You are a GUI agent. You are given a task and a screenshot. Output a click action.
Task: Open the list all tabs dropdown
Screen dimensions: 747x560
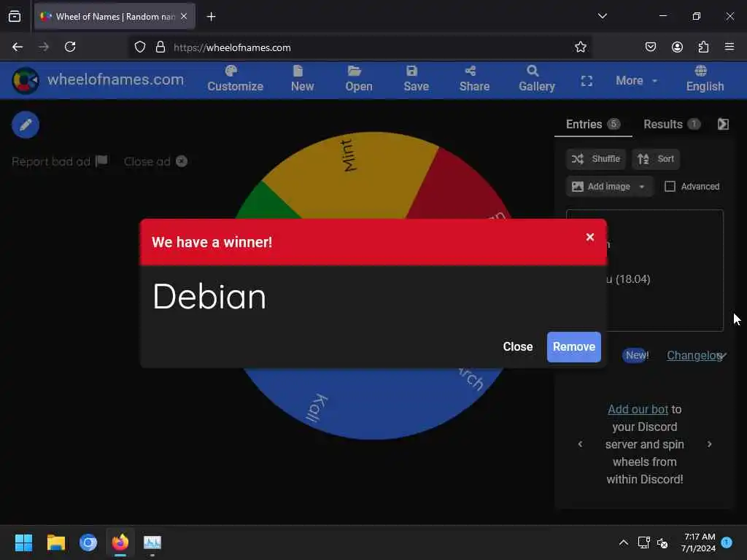click(602, 16)
